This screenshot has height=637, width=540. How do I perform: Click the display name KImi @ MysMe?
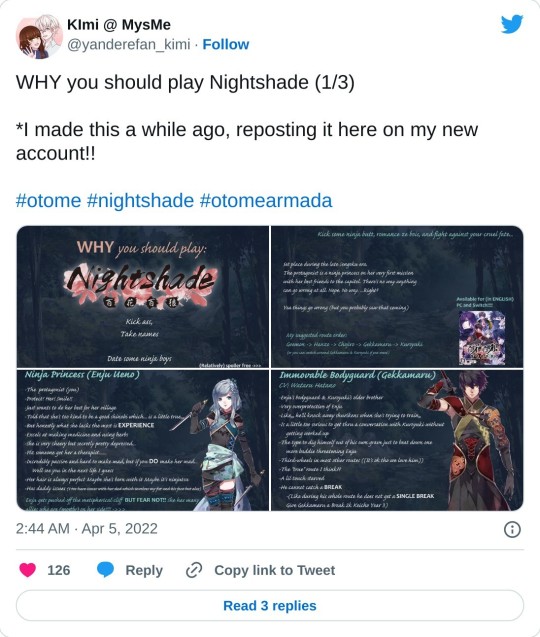[x=119, y=25]
